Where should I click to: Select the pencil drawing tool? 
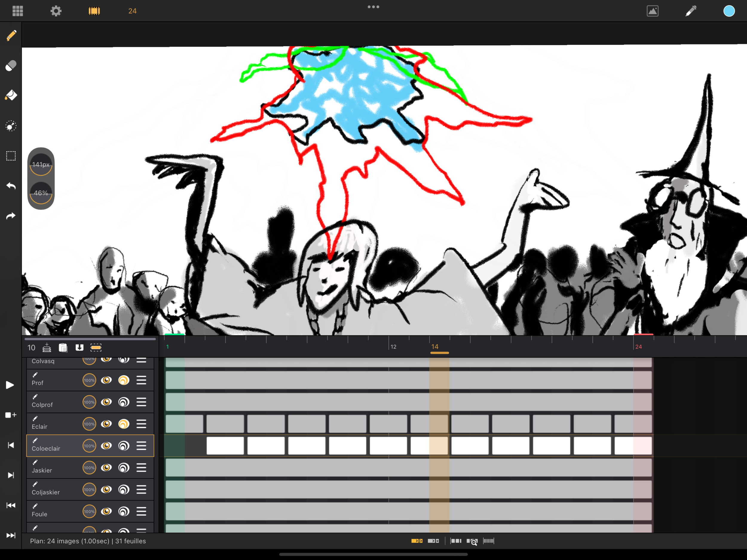pyautogui.click(x=11, y=36)
